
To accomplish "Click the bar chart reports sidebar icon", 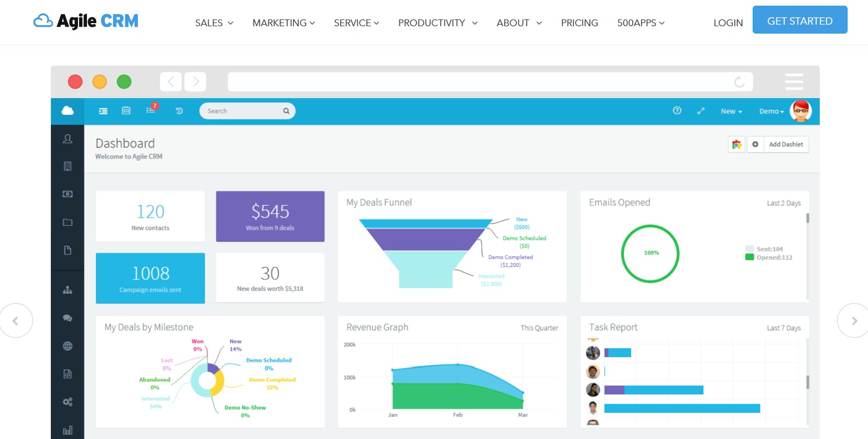I will point(68,431).
